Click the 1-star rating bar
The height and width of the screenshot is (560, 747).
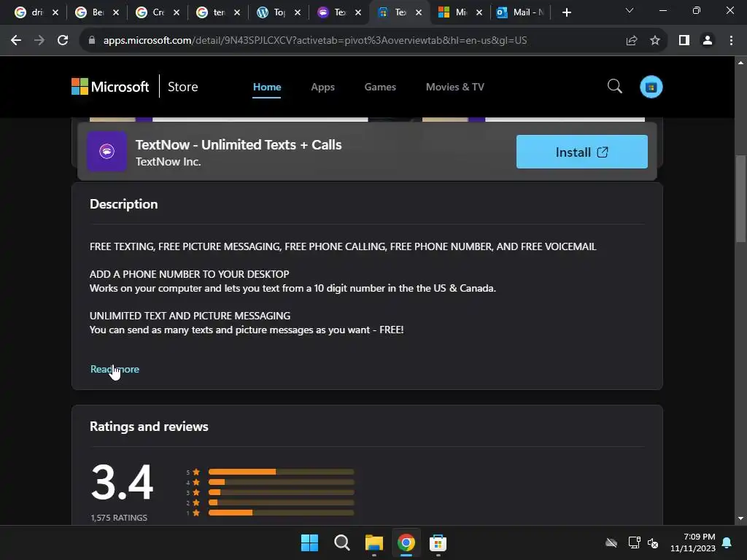pyautogui.click(x=281, y=513)
